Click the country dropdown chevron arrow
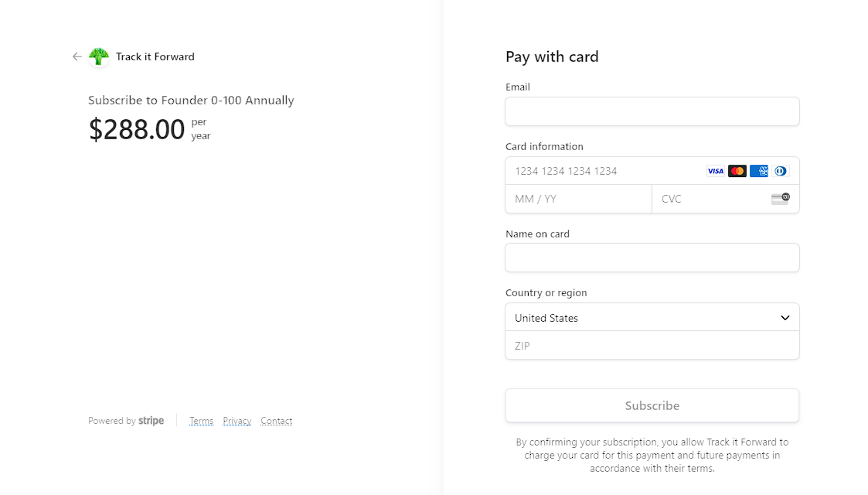 pyautogui.click(x=785, y=318)
